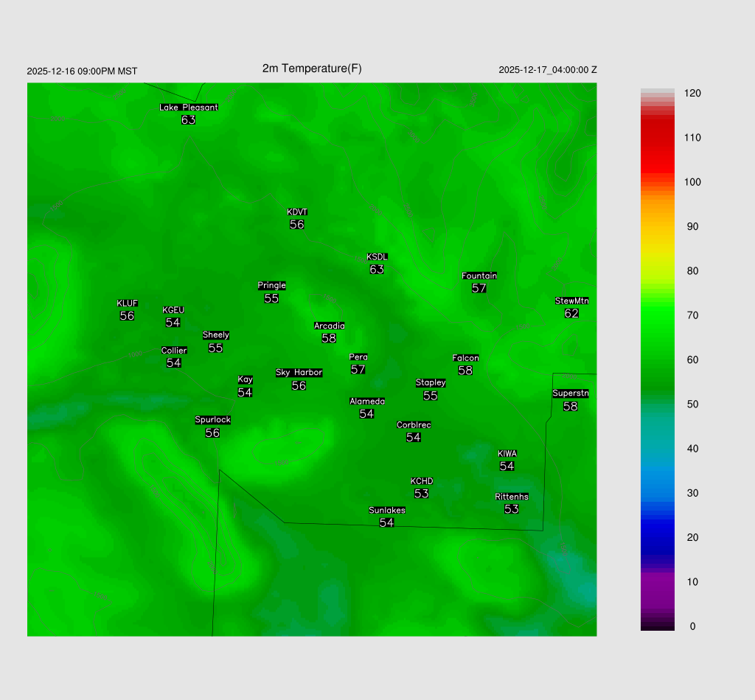Viewport: 755px width, 700px height.
Task: Select the KLUF station label
Action: (x=127, y=304)
